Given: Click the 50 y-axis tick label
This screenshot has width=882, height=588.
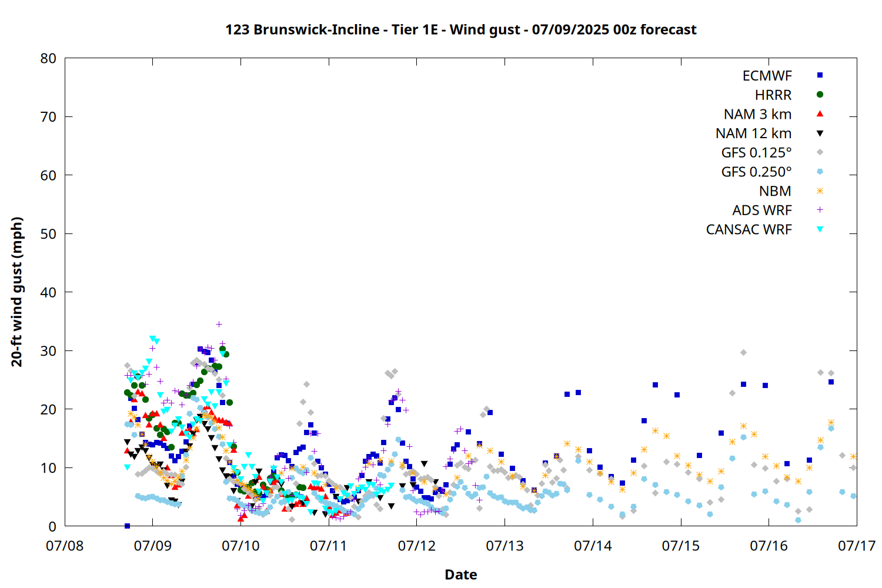Looking at the screenshot, I should (49, 234).
